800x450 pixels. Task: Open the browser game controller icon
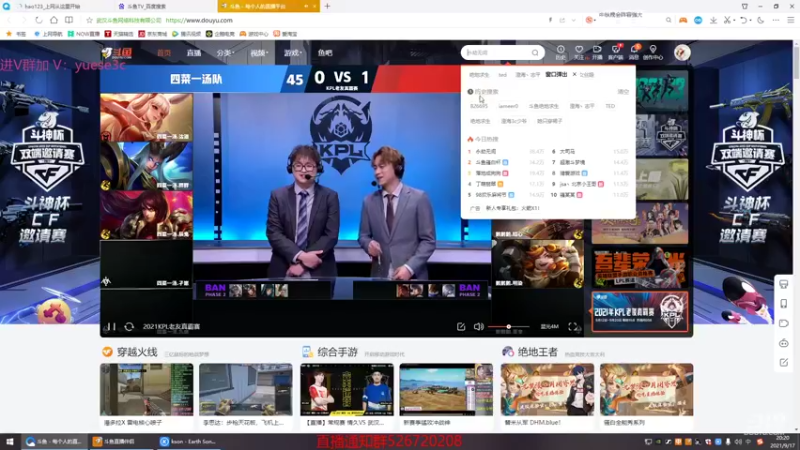[683, 20]
